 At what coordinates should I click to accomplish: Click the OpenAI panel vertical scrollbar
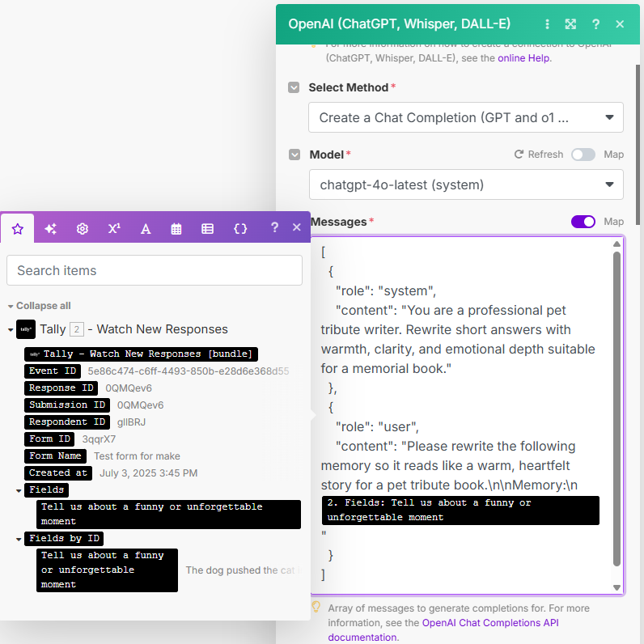[x=638, y=145]
